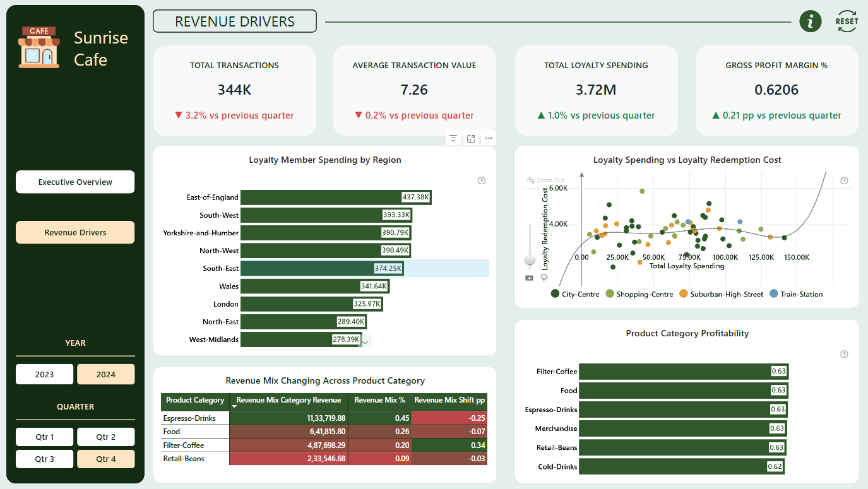Toggle Train-Station legend marker
The height and width of the screenshot is (489, 868).
(x=773, y=294)
